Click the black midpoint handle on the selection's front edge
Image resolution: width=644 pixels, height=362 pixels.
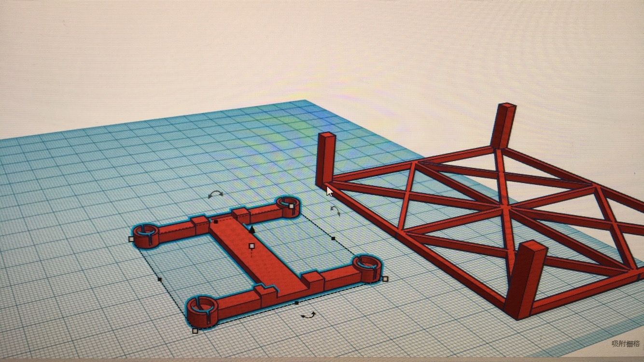click(x=296, y=303)
